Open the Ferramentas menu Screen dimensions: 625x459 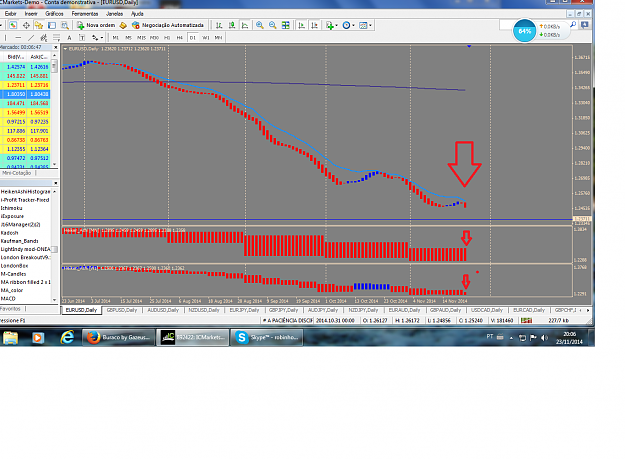[x=85, y=14]
